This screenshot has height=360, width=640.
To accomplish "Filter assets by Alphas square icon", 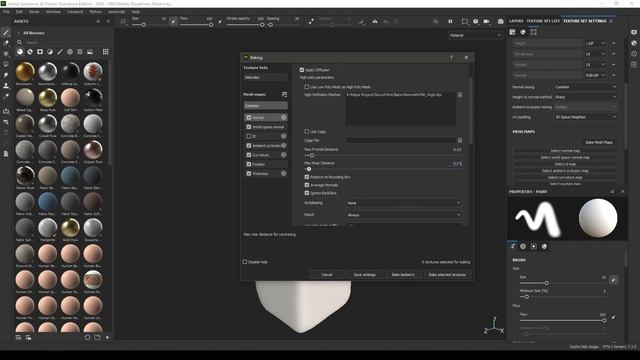I will tap(40, 52).
